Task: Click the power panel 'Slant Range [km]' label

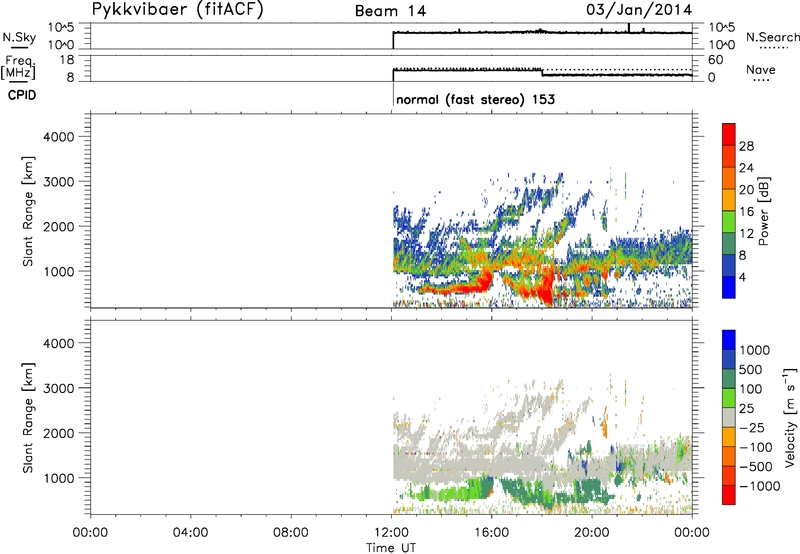Action: coord(28,211)
